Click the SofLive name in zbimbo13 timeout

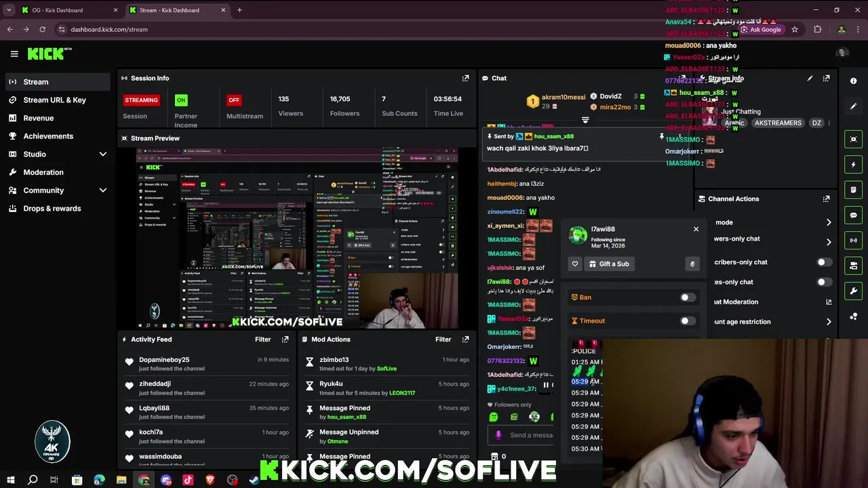click(x=387, y=369)
